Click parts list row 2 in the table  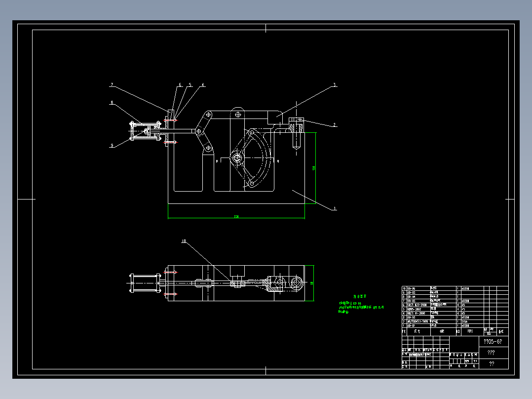(x=455, y=321)
